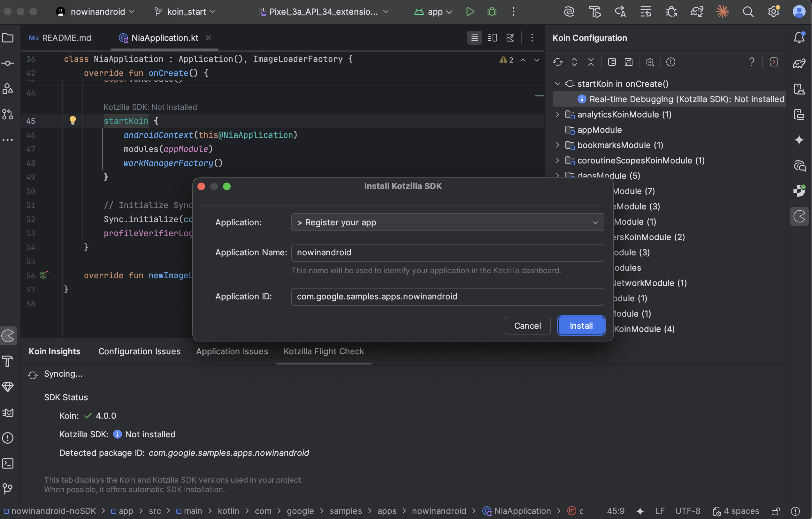Click the Cancel button in the Install dialog
Viewport: 812px width, 519px height.
click(527, 326)
